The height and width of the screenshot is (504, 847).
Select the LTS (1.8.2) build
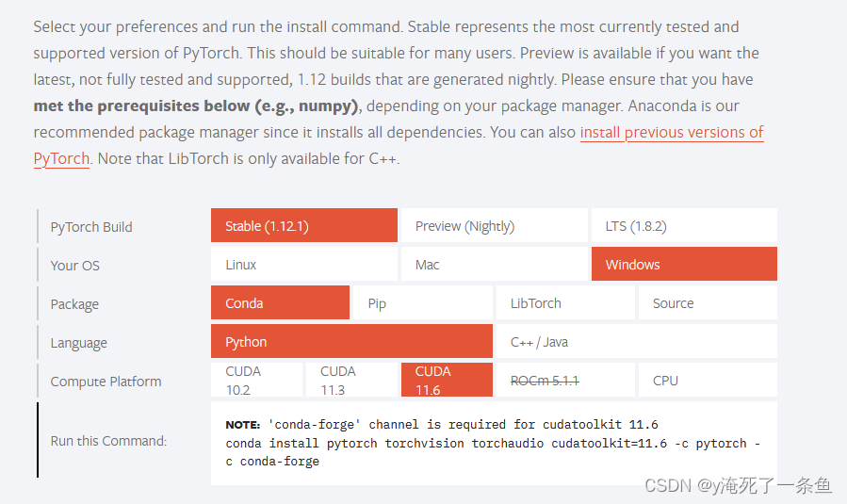[684, 225]
